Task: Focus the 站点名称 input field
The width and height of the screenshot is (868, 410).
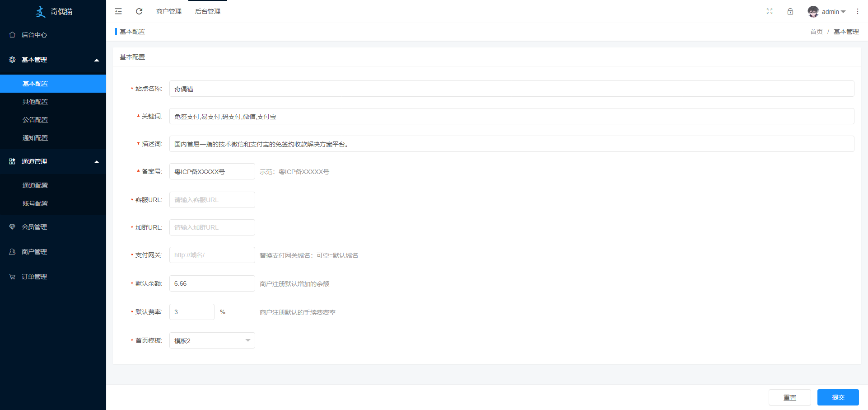Action: pos(512,89)
